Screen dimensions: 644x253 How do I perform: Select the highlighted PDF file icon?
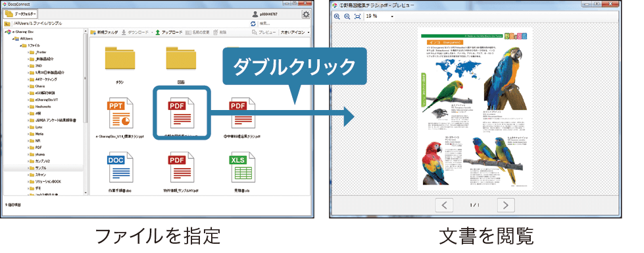[182, 113]
